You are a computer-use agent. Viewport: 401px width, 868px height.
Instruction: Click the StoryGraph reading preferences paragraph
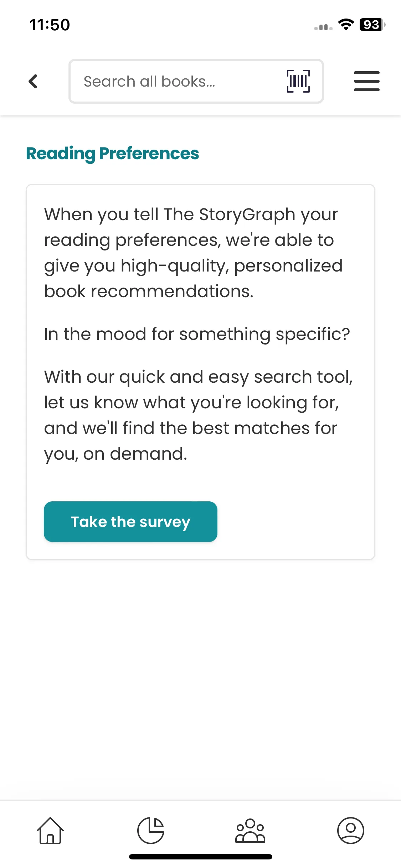click(192, 253)
